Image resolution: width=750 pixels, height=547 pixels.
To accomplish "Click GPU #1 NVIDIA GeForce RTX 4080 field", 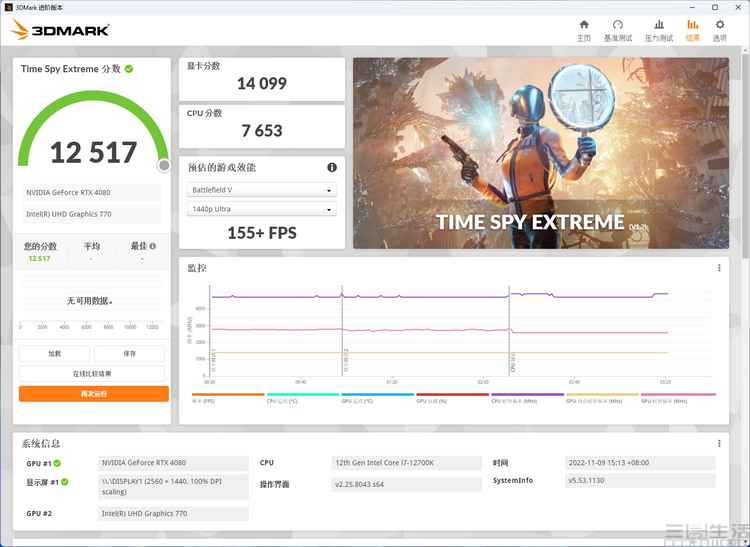I will (173, 463).
